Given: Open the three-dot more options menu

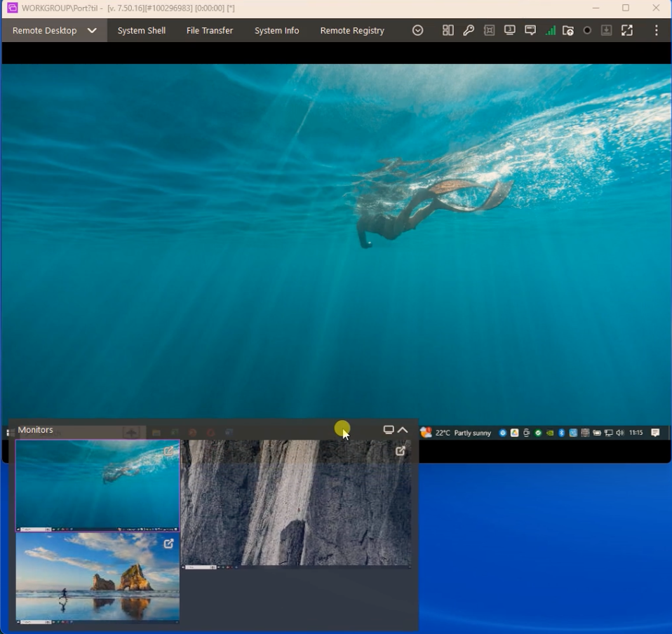Looking at the screenshot, I should pyautogui.click(x=657, y=31).
